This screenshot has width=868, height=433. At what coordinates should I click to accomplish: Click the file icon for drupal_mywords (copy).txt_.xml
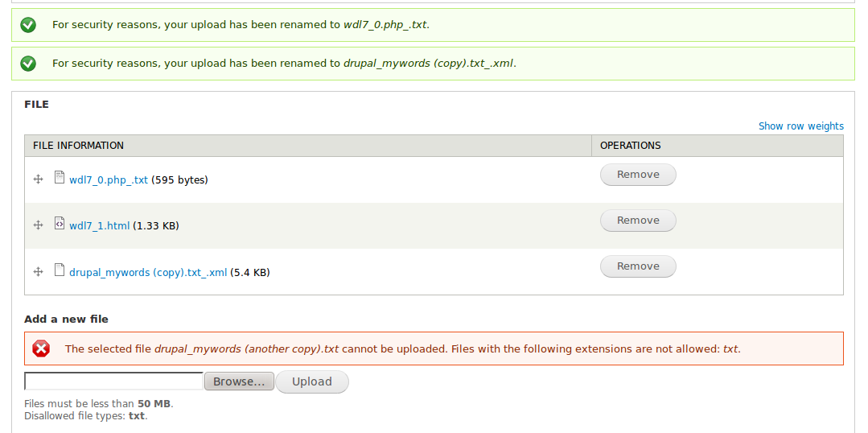tap(60, 270)
